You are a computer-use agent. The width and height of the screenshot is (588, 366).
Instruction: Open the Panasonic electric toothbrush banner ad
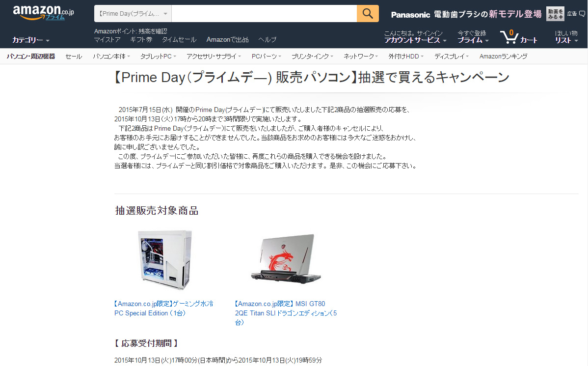pos(466,14)
